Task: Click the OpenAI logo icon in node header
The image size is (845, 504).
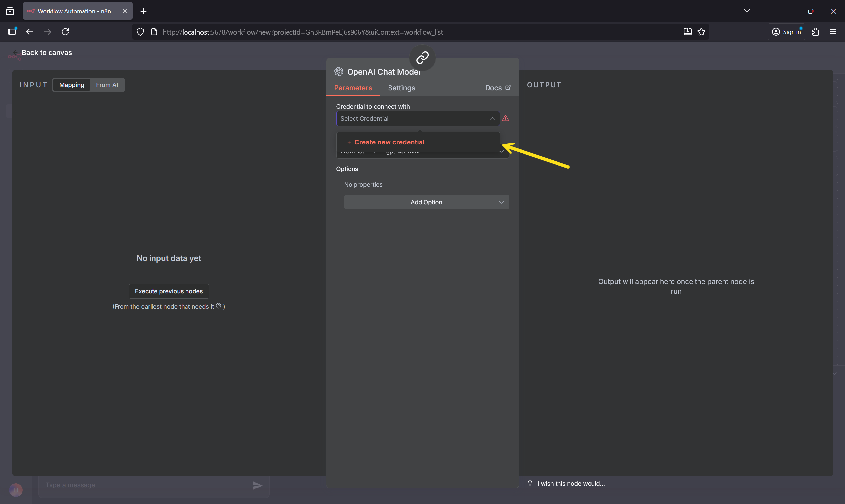Action: (339, 71)
